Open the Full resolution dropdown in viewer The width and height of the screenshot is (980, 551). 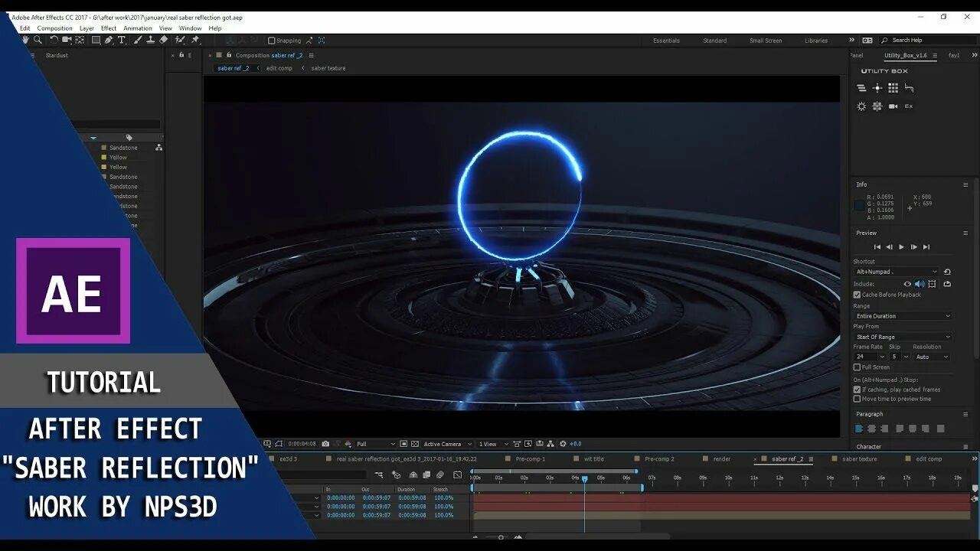point(376,444)
